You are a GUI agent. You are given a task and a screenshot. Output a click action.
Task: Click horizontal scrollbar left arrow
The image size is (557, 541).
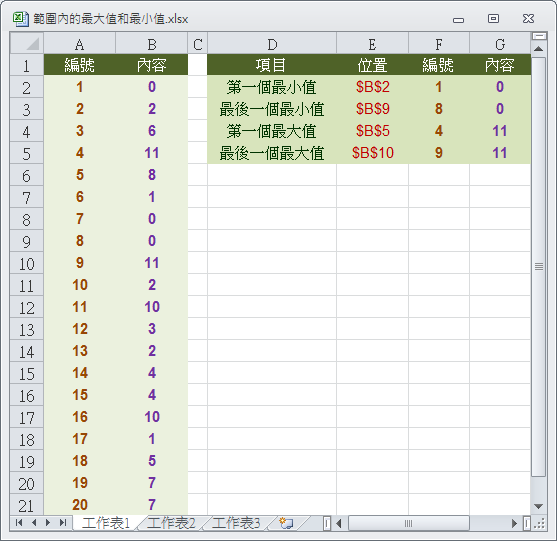click(x=339, y=523)
